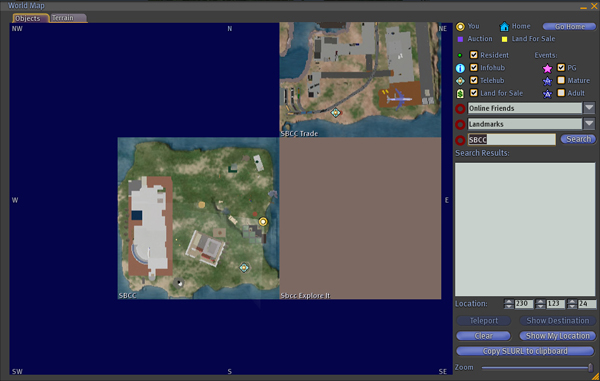Click the green dollar Land for Sale icon
Viewport: 600px width, 381px height.
click(x=460, y=93)
